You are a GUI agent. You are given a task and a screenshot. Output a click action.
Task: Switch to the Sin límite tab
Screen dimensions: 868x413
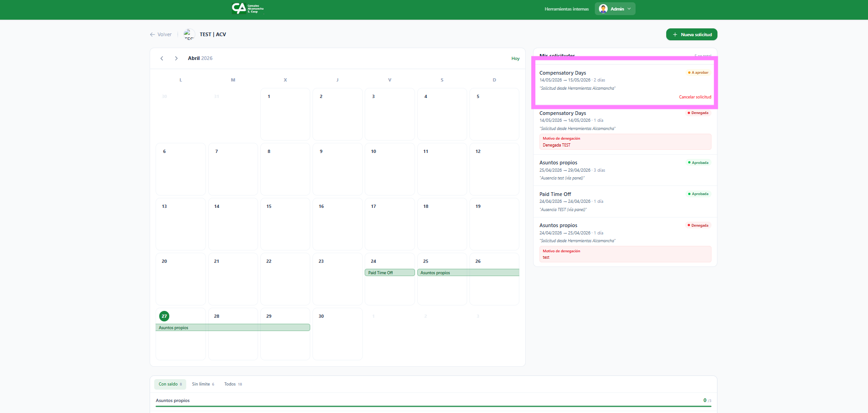(x=203, y=384)
